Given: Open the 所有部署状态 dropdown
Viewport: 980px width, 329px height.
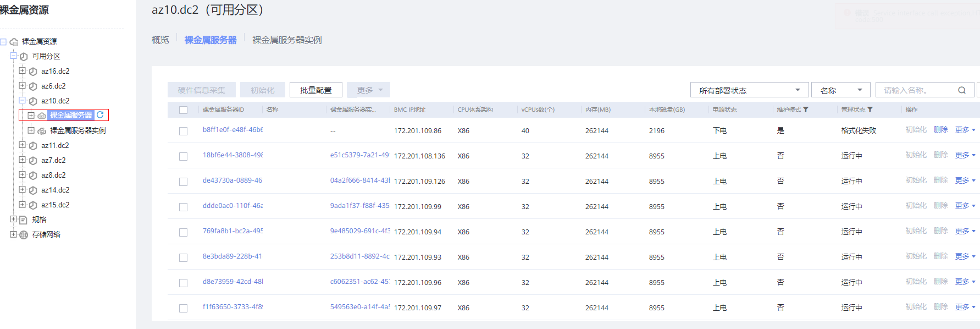Looking at the screenshot, I should (x=749, y=90).
